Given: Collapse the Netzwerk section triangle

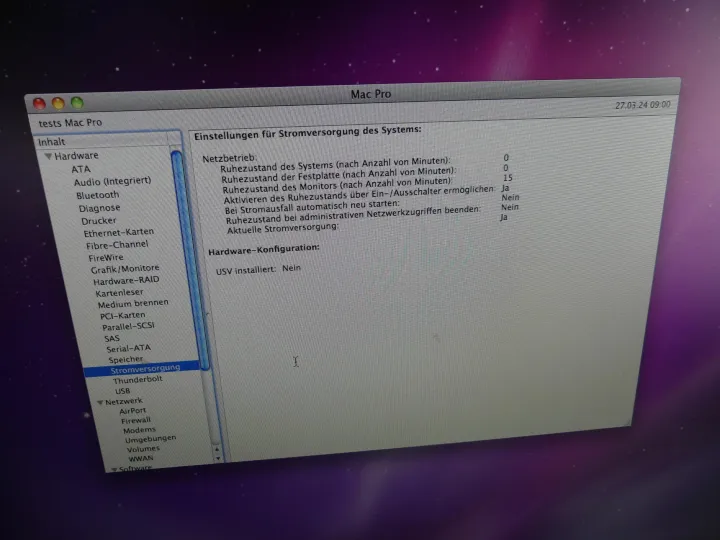Looking at the screenshot, I should click(x=100, y=402).
